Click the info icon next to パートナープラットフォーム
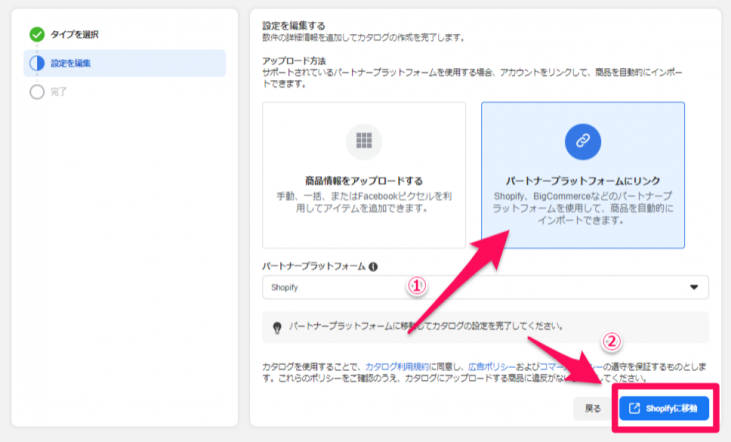Viewport: 731px width, 442px height. [373, 267]
